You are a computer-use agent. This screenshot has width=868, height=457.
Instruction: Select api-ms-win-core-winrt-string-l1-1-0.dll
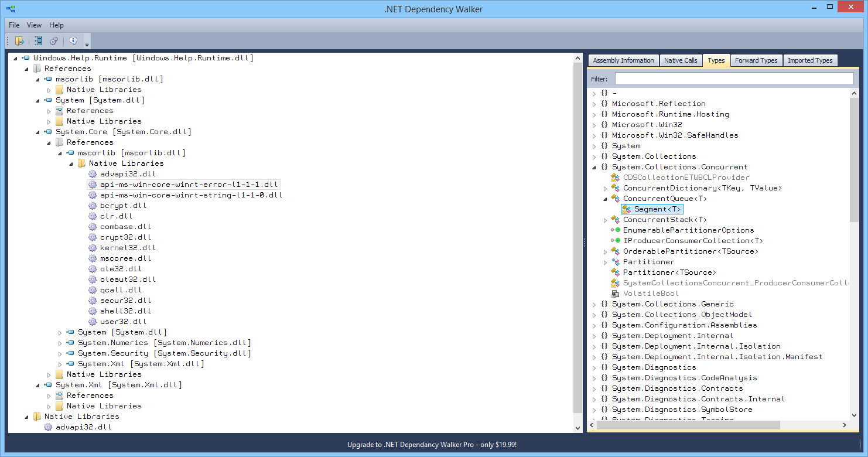tap(191, 195)
